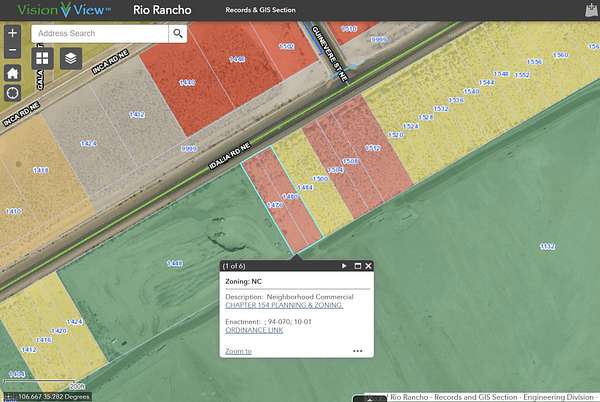The width and height of the screenshot is (600, 402).
Task: Return to the default home extent
Action: (x=12, y=73)
